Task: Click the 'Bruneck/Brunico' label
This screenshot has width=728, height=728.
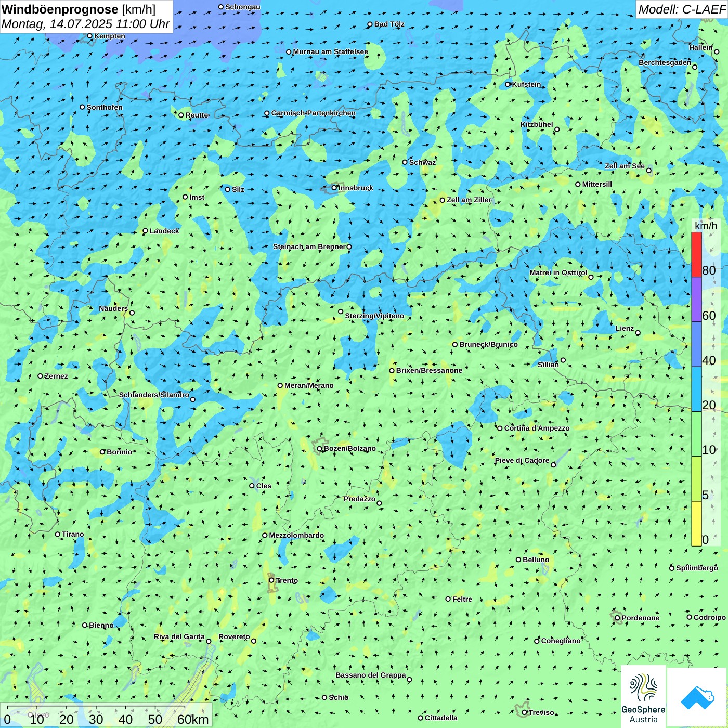Action: click(488, 344)
